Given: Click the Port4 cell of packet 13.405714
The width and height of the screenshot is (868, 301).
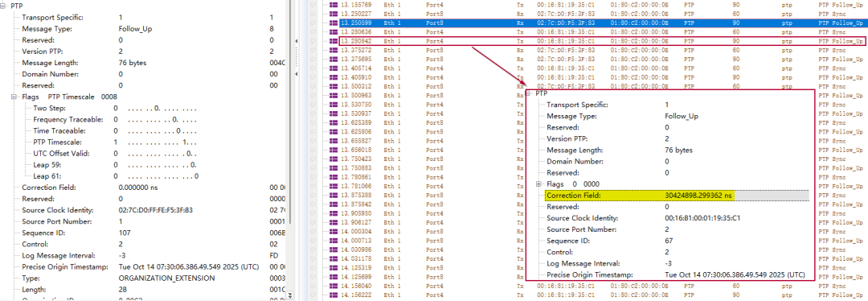Looking at the screenshot, I should (435, 68).
